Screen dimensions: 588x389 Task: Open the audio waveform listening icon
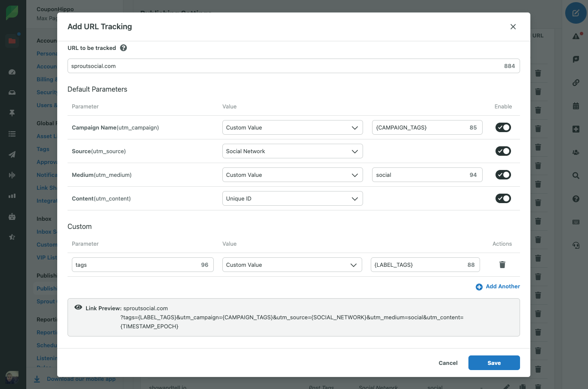pos(12,175)
